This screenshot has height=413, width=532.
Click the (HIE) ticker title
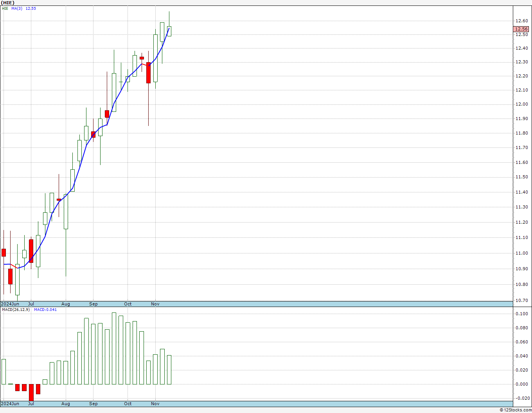[8, 3]
